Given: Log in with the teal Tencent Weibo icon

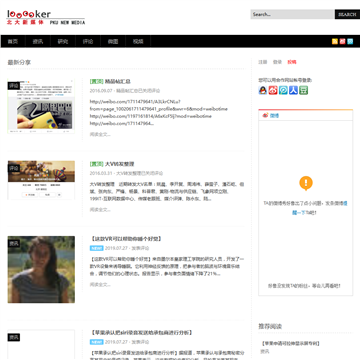Looking at the screenshot, I should click(x=283, y=90).
